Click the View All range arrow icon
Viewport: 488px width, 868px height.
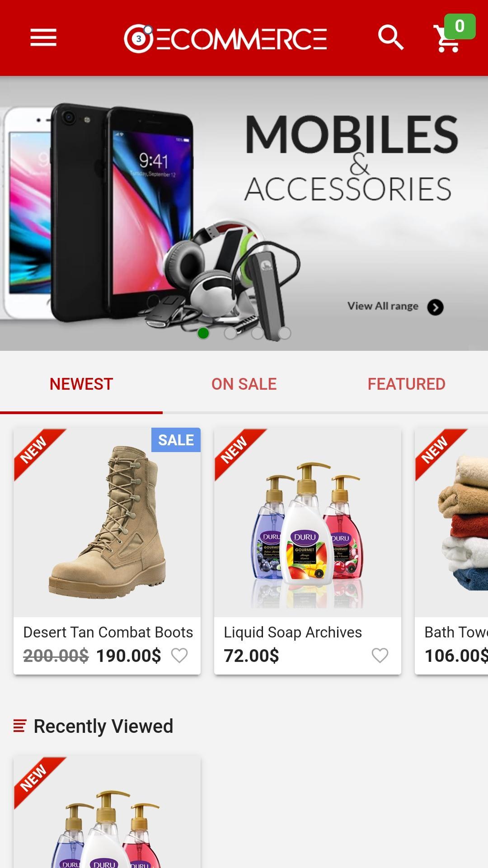click(435, 307)
